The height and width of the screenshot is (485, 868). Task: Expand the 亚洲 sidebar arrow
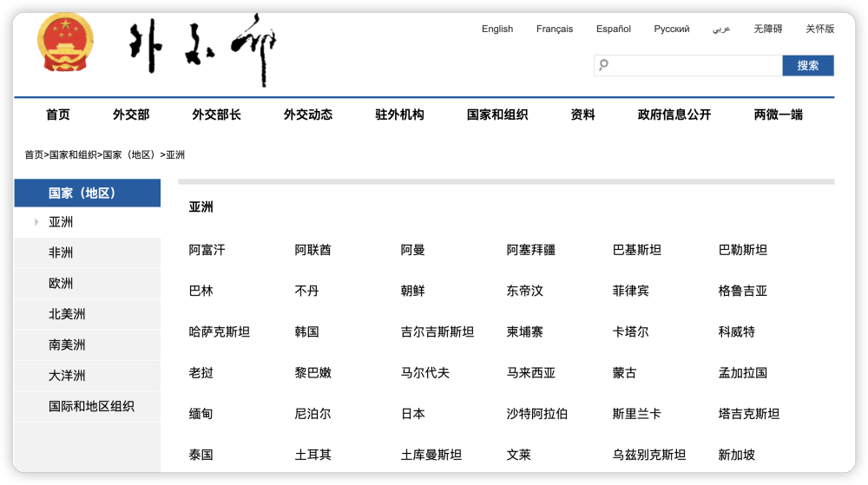(x=36, y=222)
